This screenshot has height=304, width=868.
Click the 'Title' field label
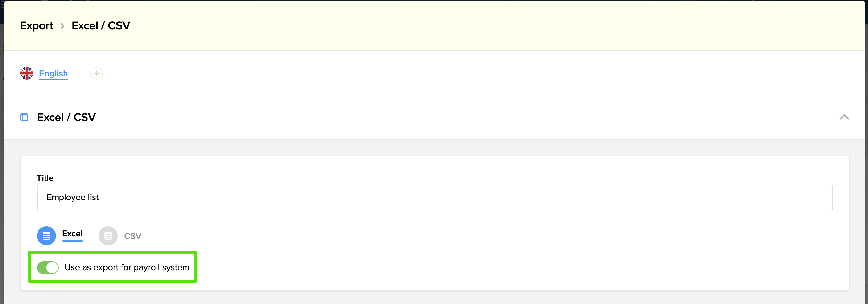pos(45,178)
